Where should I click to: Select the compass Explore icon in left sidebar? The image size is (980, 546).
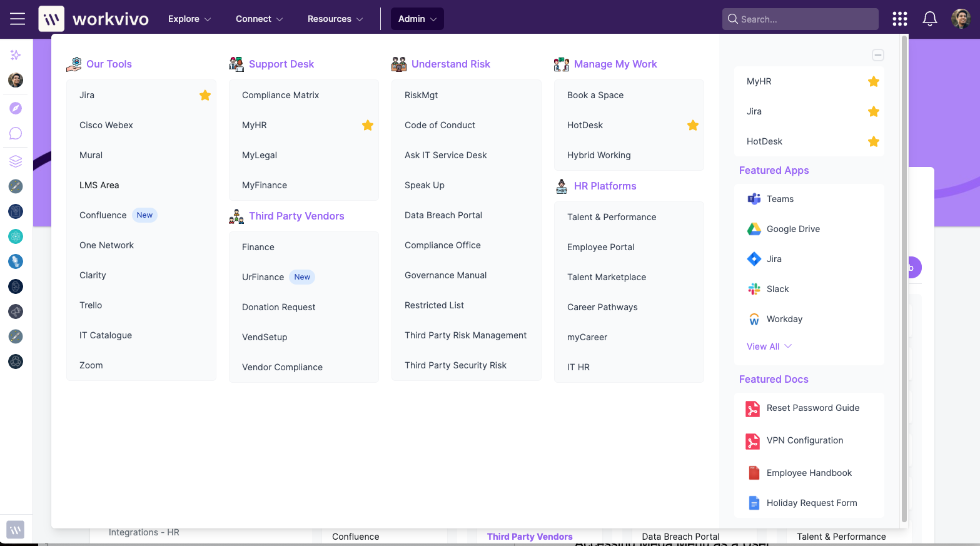pyautogui.click(x=15, y=108)
